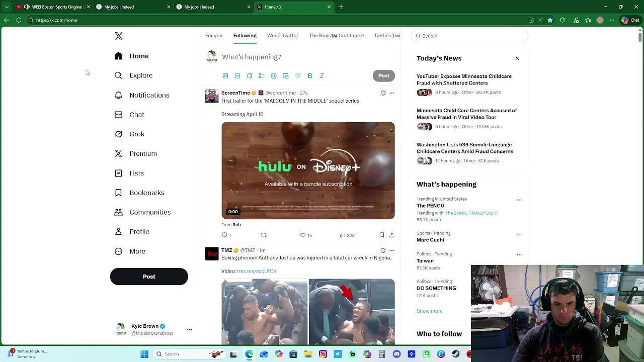The width and height of the screenshot is (644, 362).
Task: Switch to the For you tab
Action: [214, 36]
